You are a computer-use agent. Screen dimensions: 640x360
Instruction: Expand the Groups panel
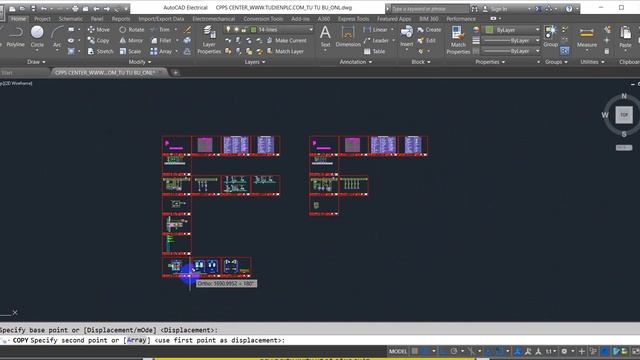(x=556, y=62)
